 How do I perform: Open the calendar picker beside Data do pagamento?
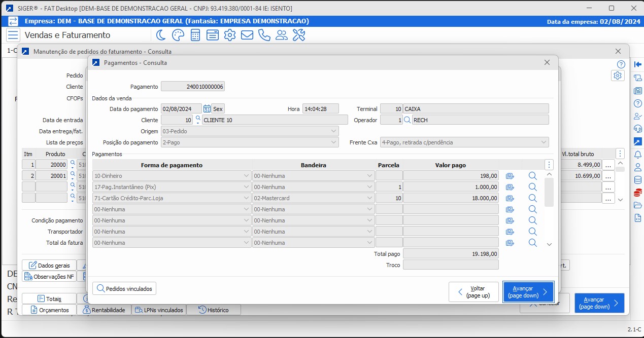207,108
